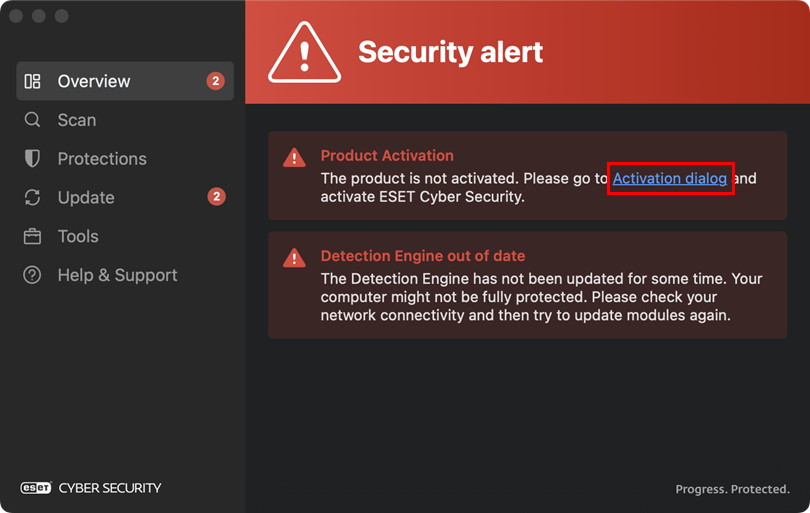Open the Activation dialog link

click(670, 178)
